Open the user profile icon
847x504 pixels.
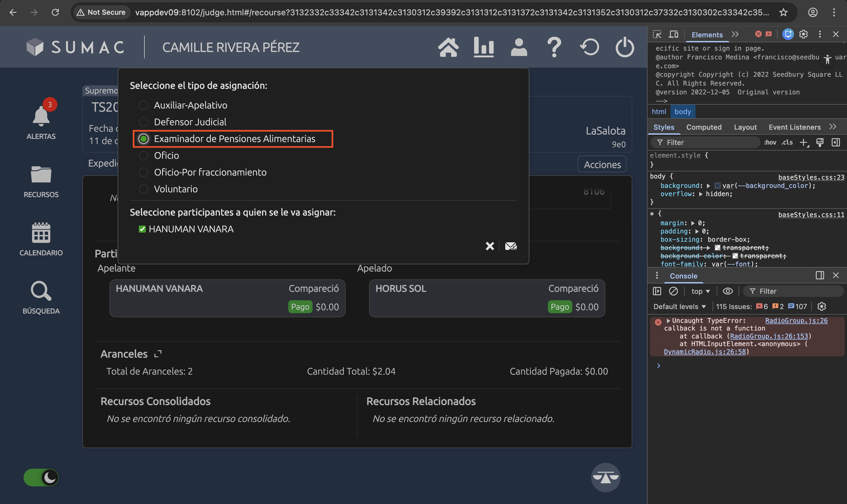[x=519, y=47]
